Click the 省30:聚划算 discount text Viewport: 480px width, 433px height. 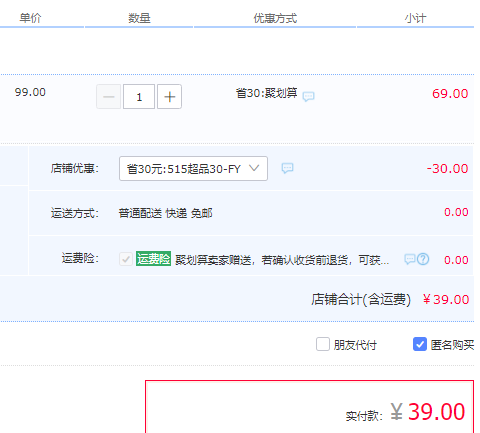click(x=266, y=93)
